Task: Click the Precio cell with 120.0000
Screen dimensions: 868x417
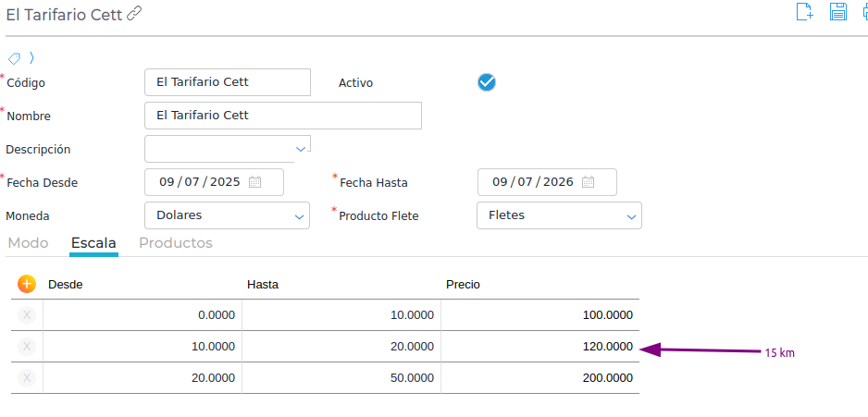Action: coord(539,347)
